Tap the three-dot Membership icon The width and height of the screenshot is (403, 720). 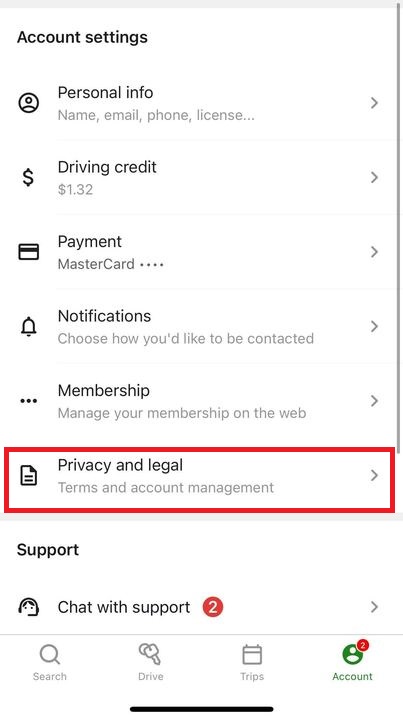click(x=28, y=401)
